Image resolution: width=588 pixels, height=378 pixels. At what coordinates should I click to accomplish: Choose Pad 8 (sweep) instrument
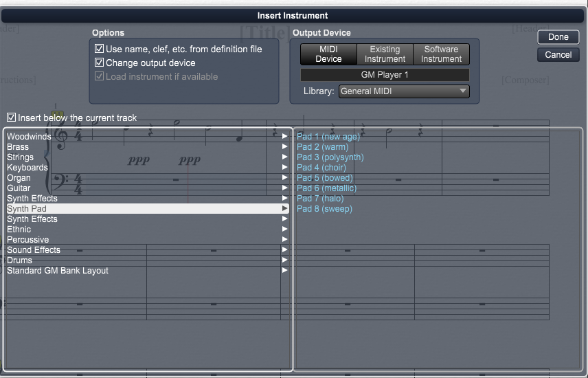click(324, 209)
